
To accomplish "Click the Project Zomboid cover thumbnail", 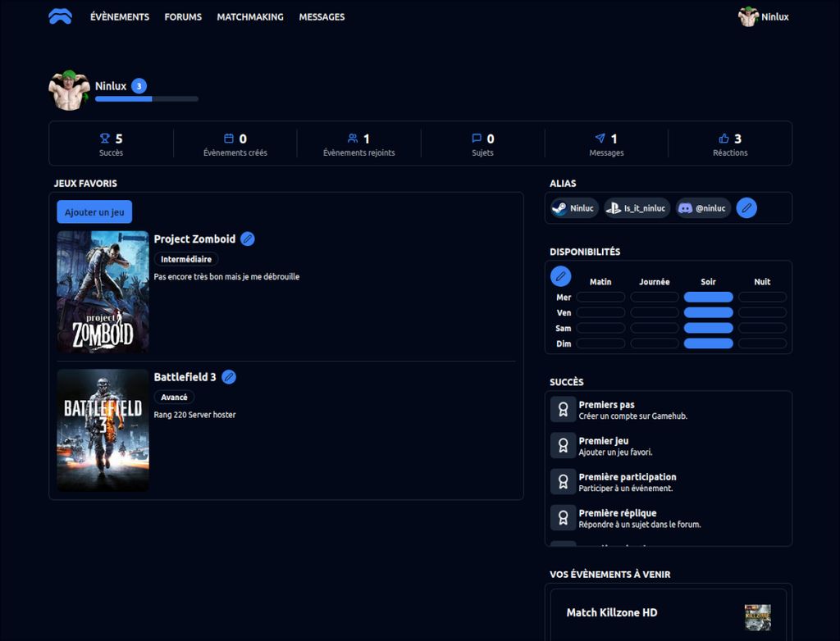I will 103,292.
